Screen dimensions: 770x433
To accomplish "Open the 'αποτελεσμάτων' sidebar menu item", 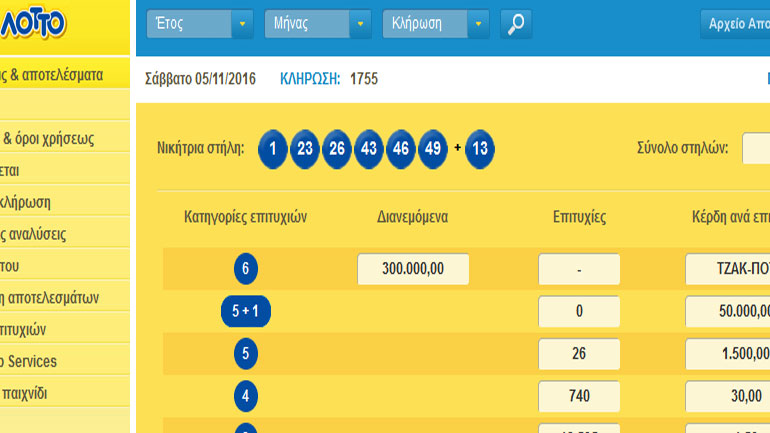I will (x=65, y=298).
